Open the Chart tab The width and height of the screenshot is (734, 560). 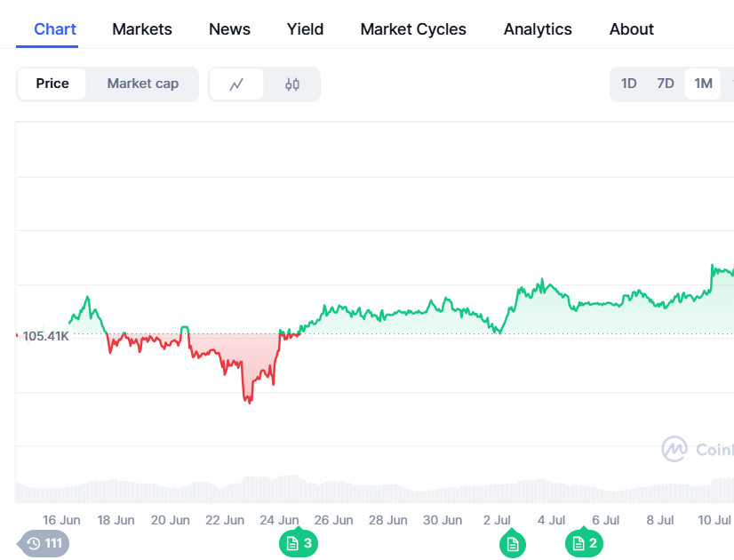click(55, 29)
